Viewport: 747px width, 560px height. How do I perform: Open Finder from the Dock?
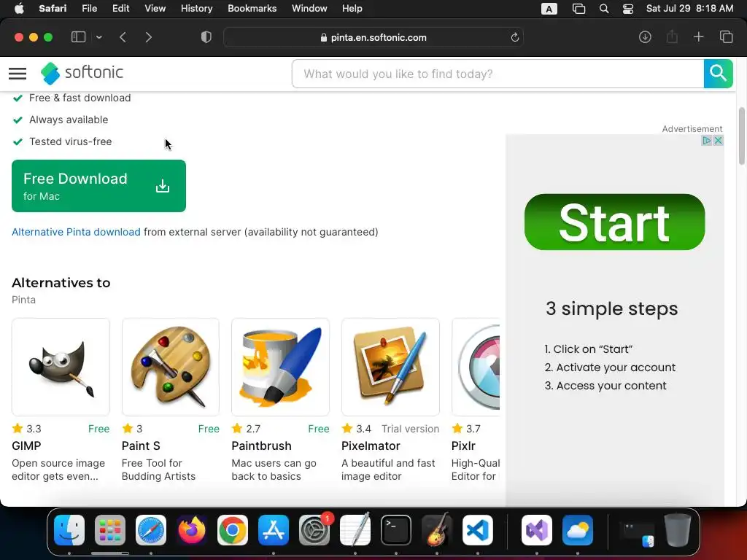[x=69, y=529]
